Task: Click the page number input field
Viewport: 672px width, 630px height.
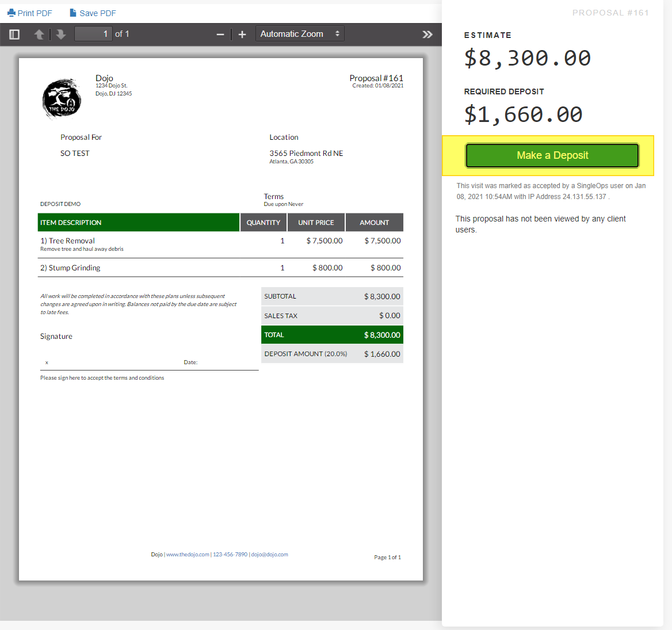Action: pyautogui.click(x=93, y=34)
